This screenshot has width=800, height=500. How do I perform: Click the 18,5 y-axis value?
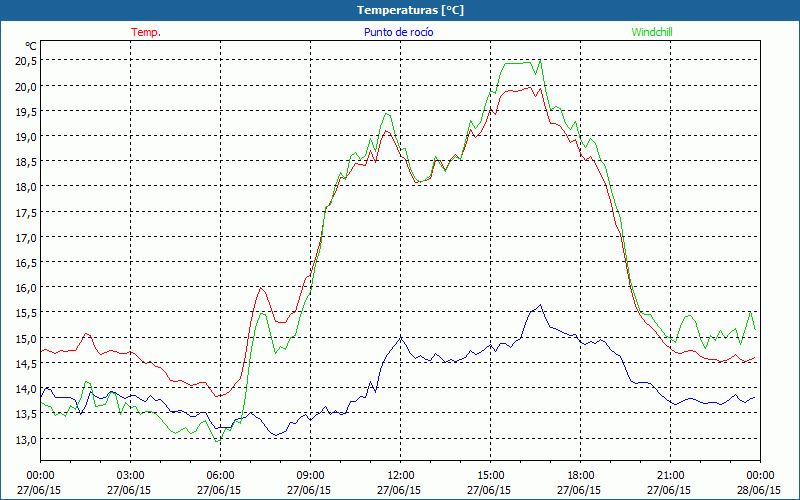point(26,162)
